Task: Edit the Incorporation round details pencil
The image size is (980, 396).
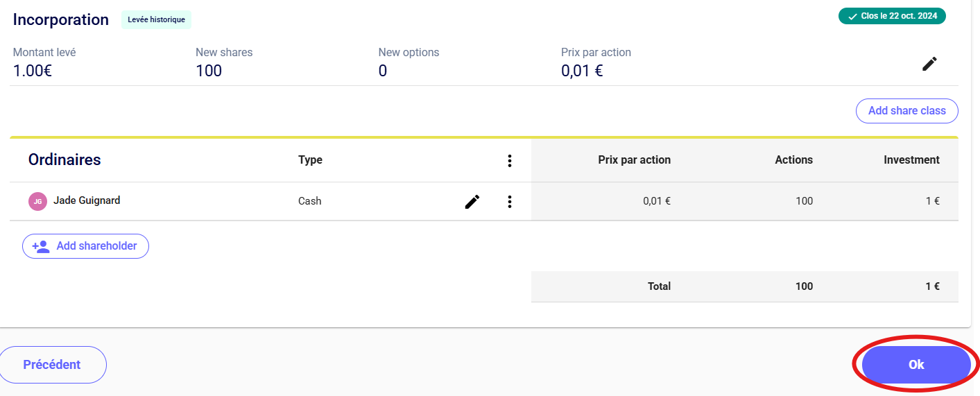Action: [x=929, y=64]
